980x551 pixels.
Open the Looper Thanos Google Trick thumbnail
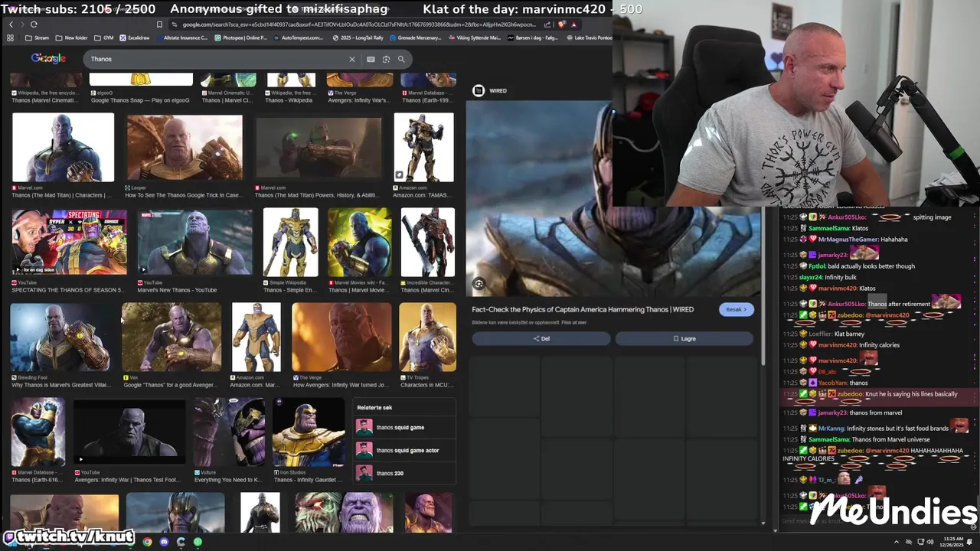(x=185, y=148)
